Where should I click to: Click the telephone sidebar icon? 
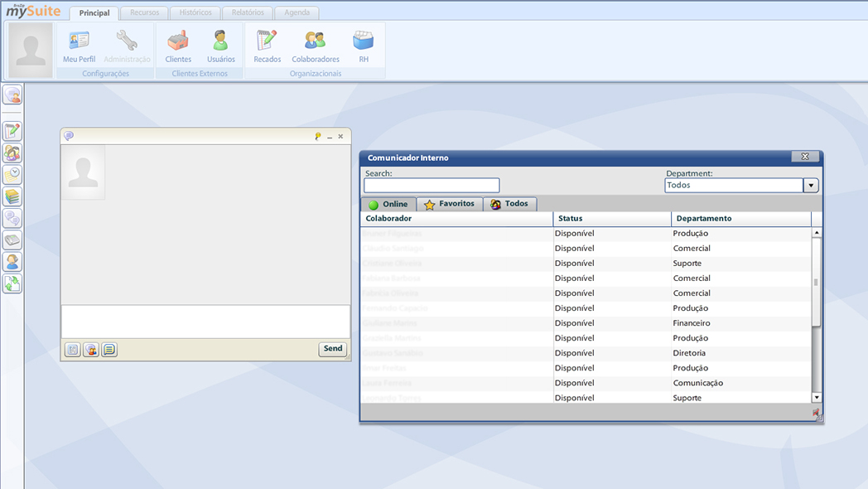click(x=12, y=240)
